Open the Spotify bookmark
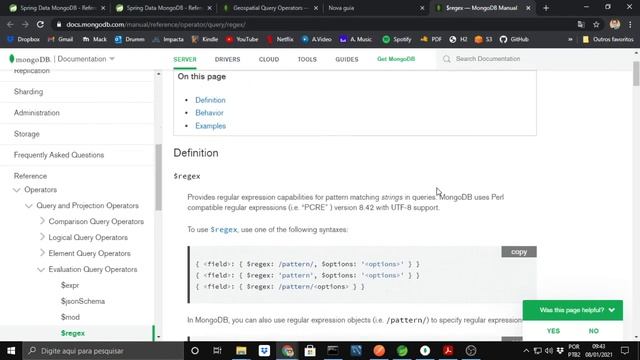Image resolution: width=640 pixels, height=360 pixels. tap(397, 39)
